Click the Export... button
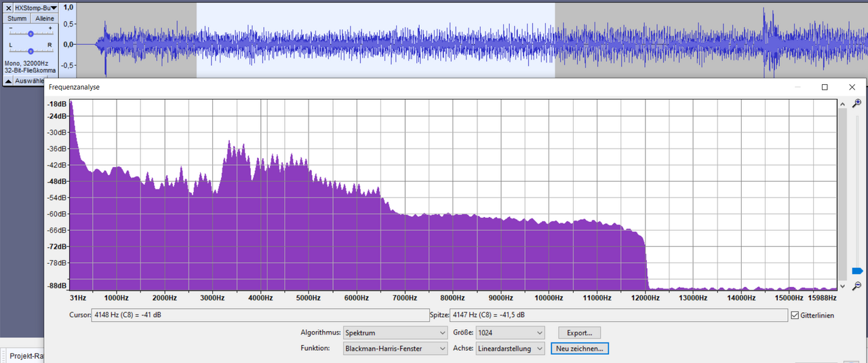868x363 pixels. [579, 333]
